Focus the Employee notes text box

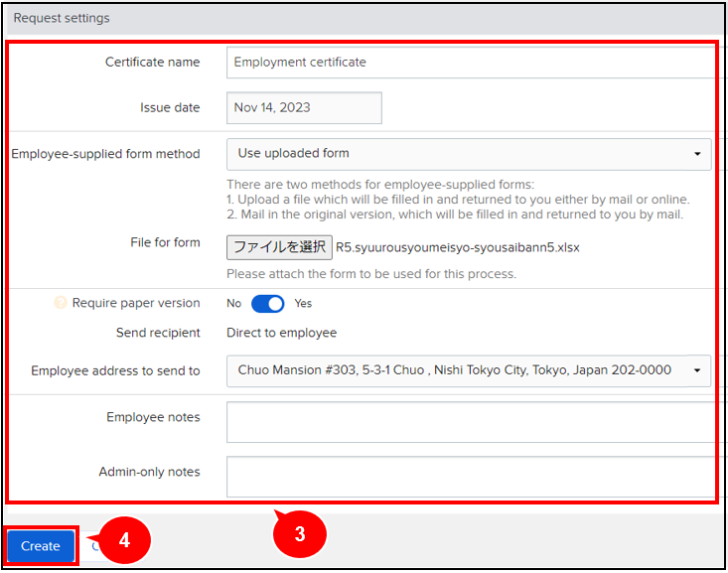[x=467, y=422]
